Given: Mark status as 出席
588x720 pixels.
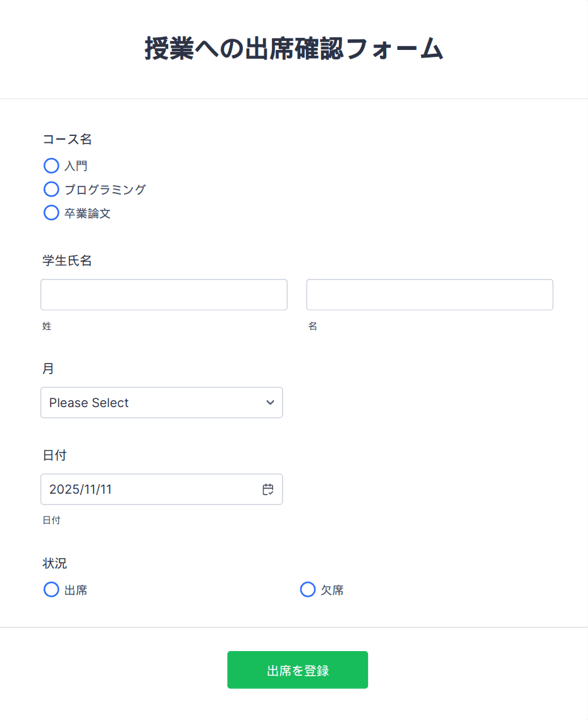Looking at the screenshot, I should coord(51,590).
